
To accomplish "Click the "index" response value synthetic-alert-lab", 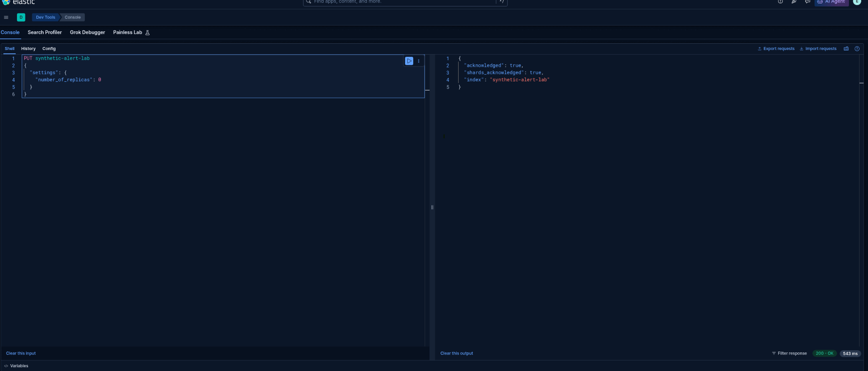I will tap(520, 80).
